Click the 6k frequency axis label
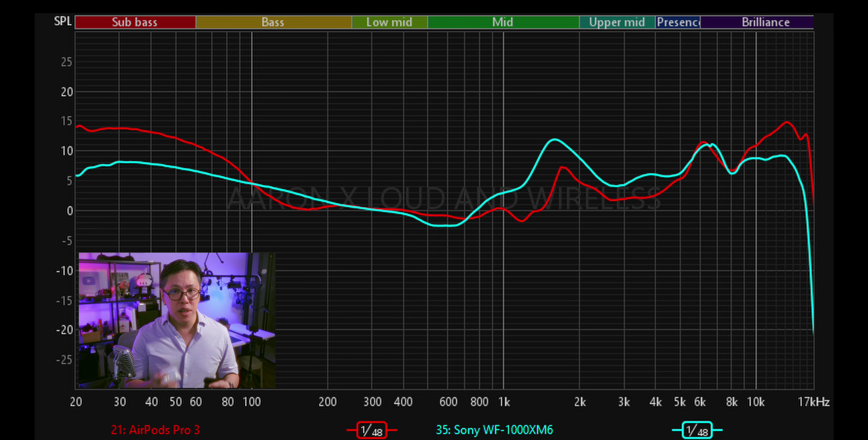Image resolution: width=868 pixels, height=440 pixels. click(x=700, y=402)
